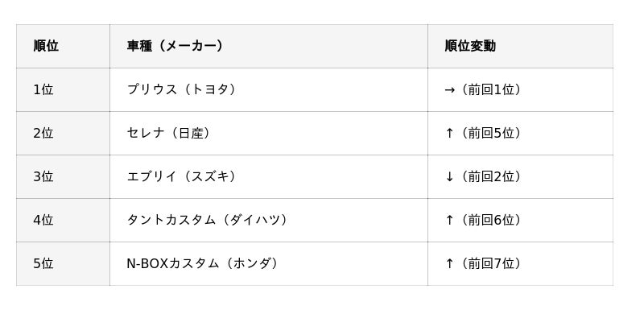This screenshot has width=644, height=310.
Task: Select the 1位 rank cell
Action: click(63, 89)
